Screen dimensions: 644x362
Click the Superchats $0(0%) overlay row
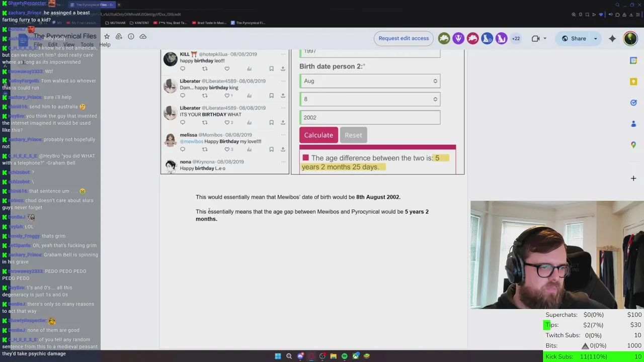point(594,315)
